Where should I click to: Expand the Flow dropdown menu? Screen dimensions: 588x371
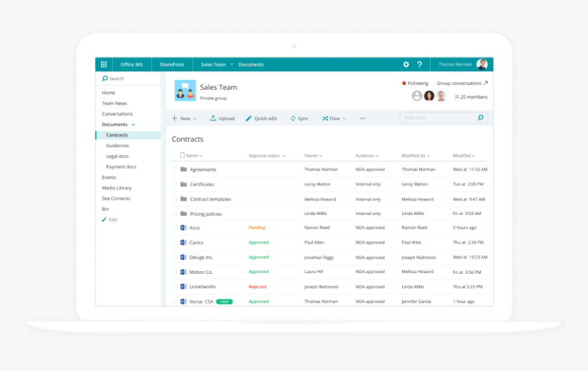[x=334, y=118]
